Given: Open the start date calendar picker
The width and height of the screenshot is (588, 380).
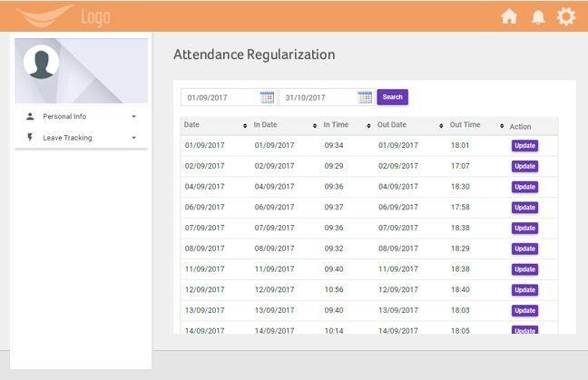Looking at the screenshot, I should click(x=267, y=97).
